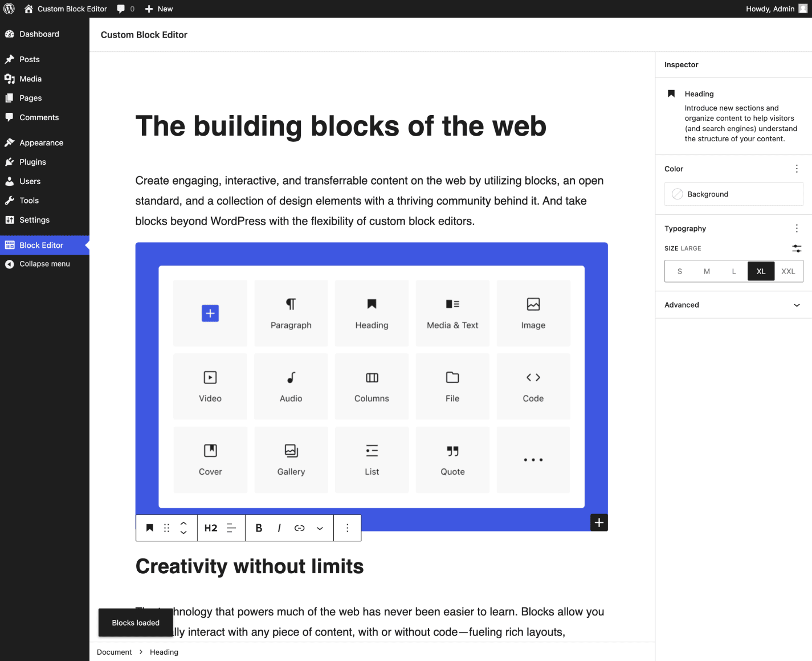Click the drag handle in the block toolbar
This screenshot has height=661, width=812.
166,528
